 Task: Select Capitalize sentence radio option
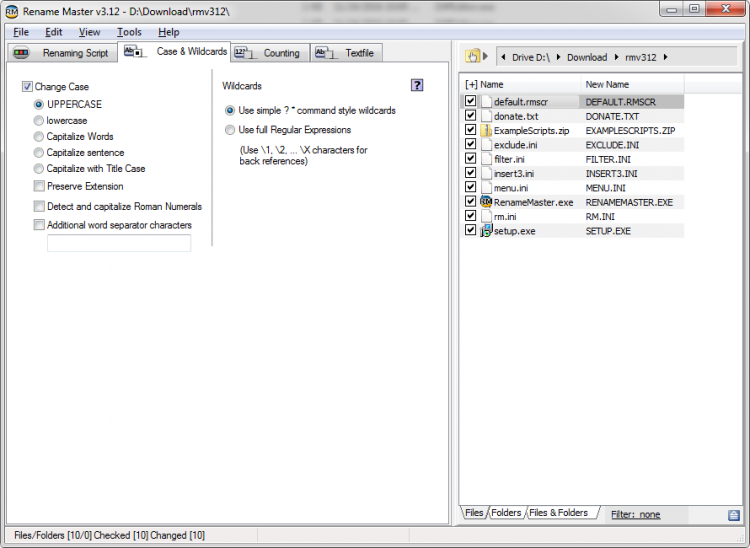click(39, 153)
